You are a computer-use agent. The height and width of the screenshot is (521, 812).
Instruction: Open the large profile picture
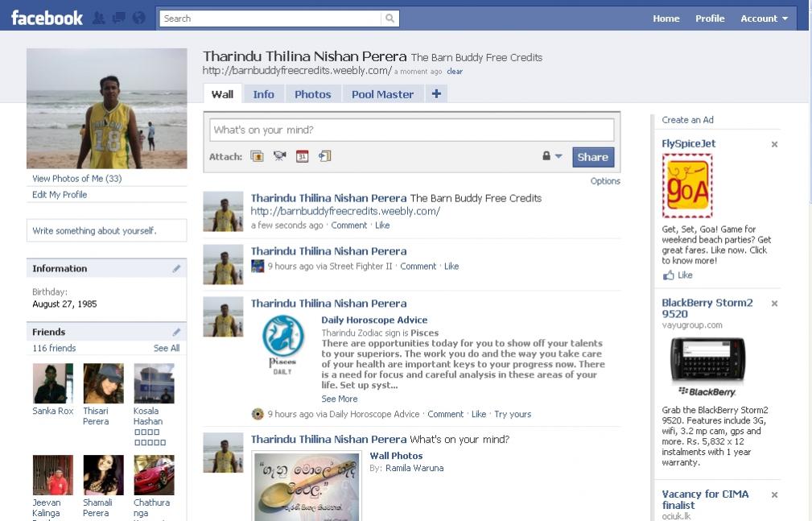[107, 109]
